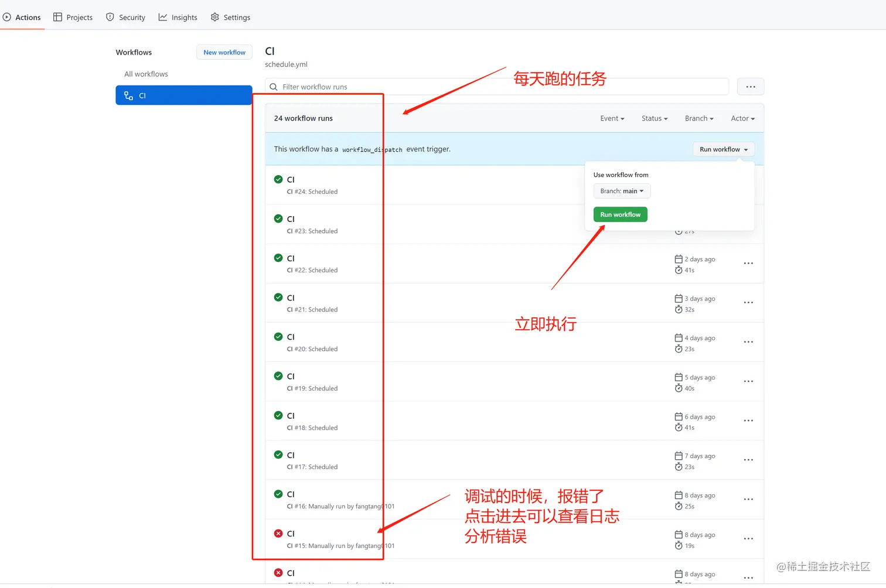Open options menu for run #19

coord(748,381)
